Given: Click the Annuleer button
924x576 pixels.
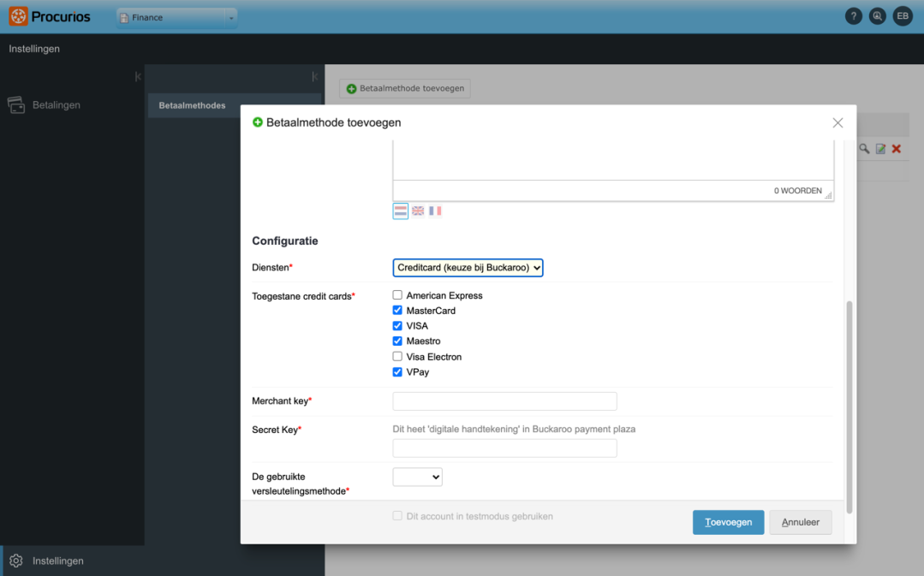Looking at the screenshot, I should tap(800, 522).
